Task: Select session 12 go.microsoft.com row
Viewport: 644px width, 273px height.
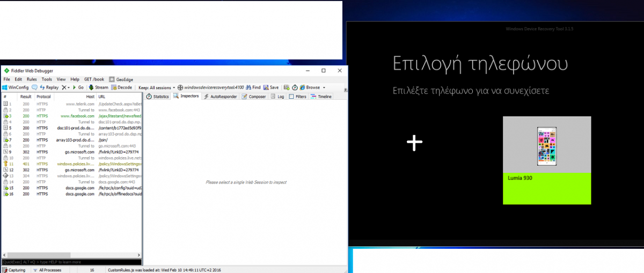Action: pos(71,169)
